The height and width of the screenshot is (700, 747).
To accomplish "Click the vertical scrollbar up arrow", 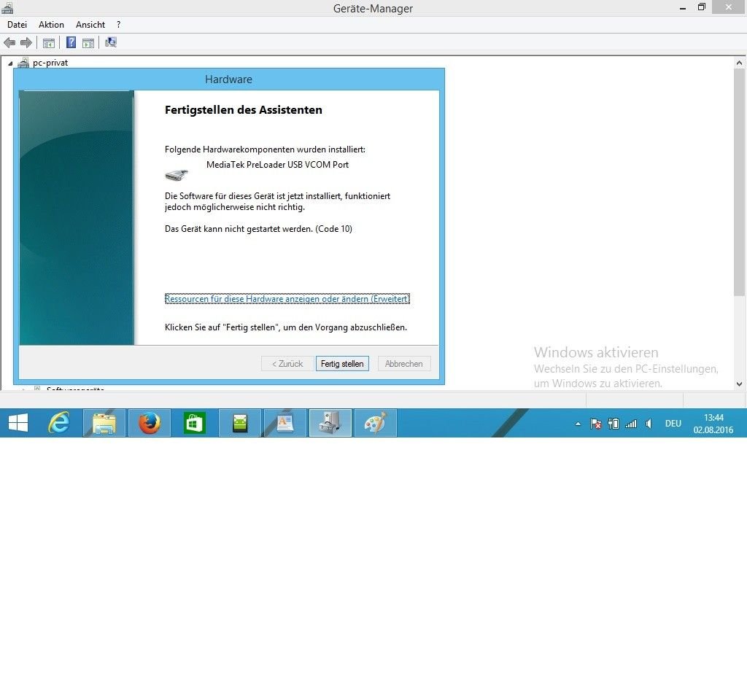I will pos(740,63).
